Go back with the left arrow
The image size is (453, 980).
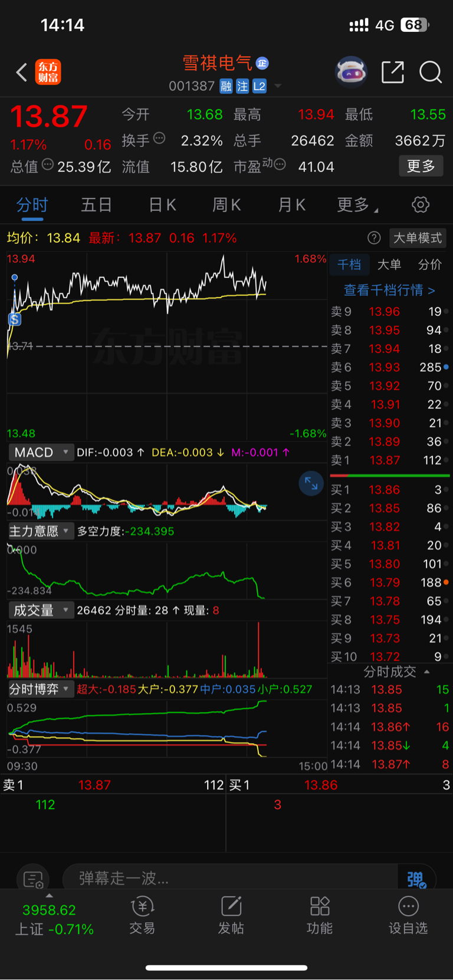coord(21,72)
